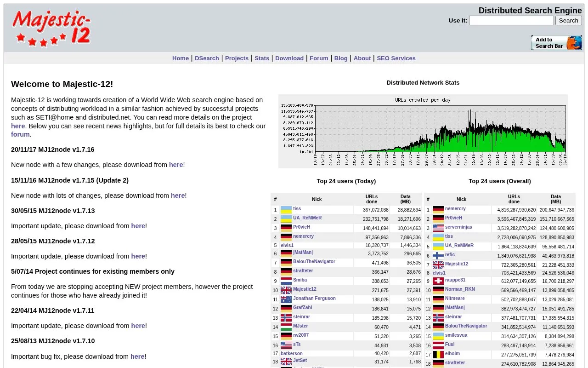Viewport: 588px width, 368px height.
Task: Open BalouTheNavigator link in Today table
Action: point(314,262)
